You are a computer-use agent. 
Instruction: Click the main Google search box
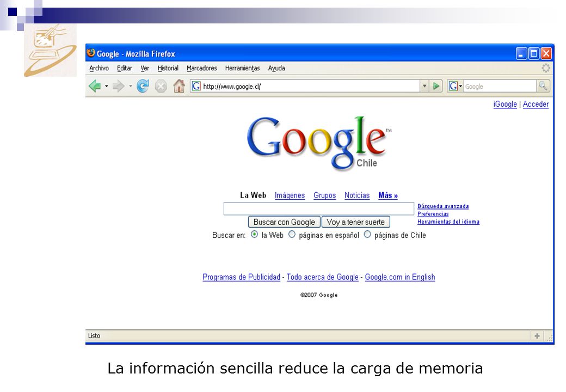[x=319, y=209]
